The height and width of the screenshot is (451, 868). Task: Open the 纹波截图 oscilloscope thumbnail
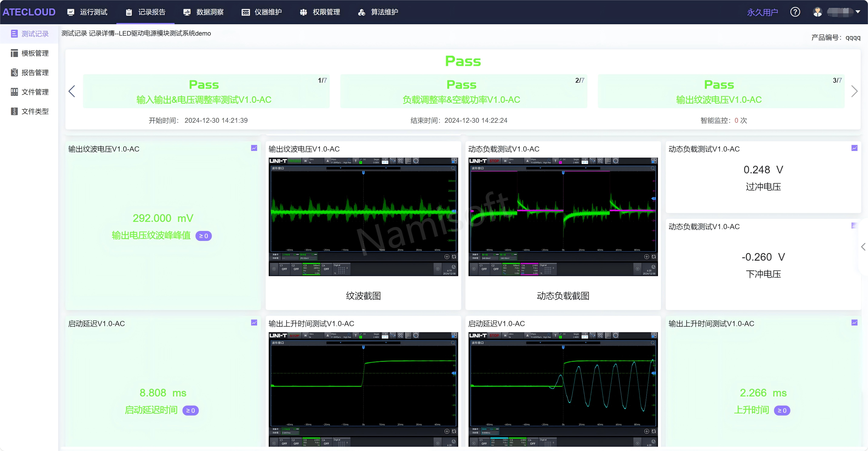point(363,216)
